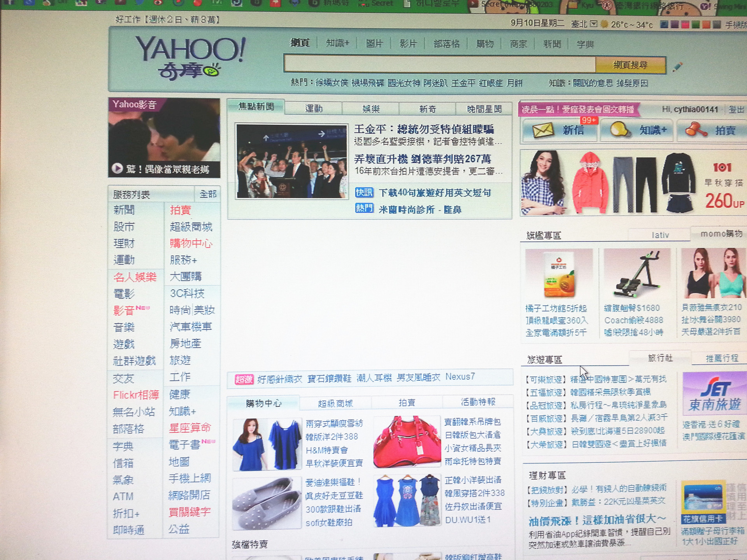This screenshot has height=560, width=747.
Task: Open the momo購物 tab
Action: coord(721,233)
